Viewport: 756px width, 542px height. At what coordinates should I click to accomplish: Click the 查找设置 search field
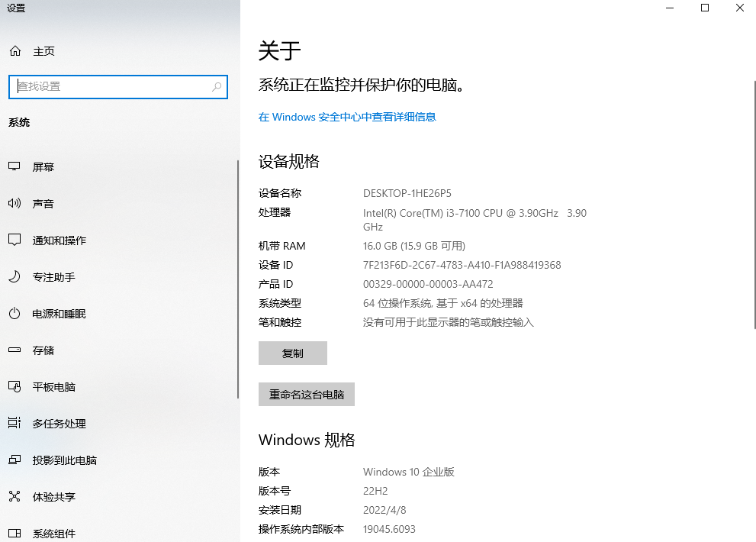pos(118,87)
